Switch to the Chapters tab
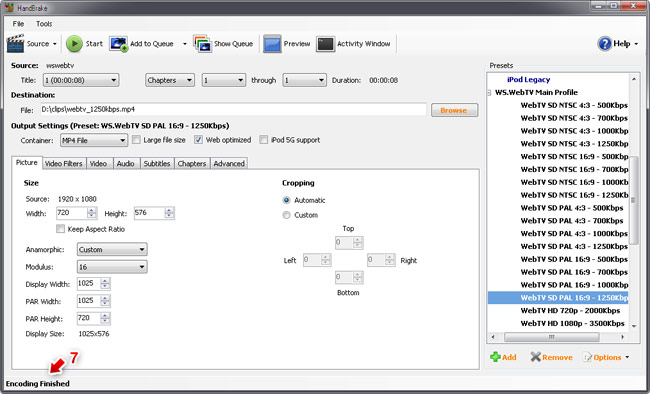The image size is (650, 394). pyautogui.click(x=192, y=163)
